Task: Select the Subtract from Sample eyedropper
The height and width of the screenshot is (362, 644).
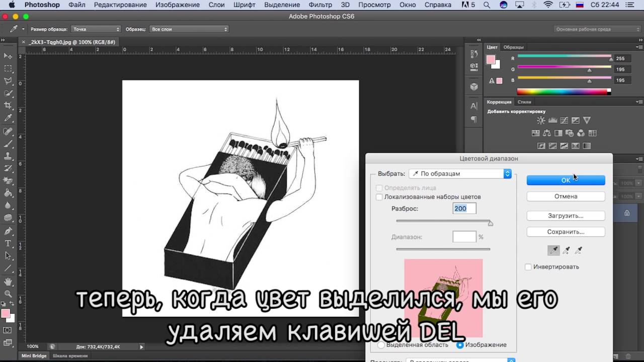Action: pyautogui.click(x=579, y=250)
